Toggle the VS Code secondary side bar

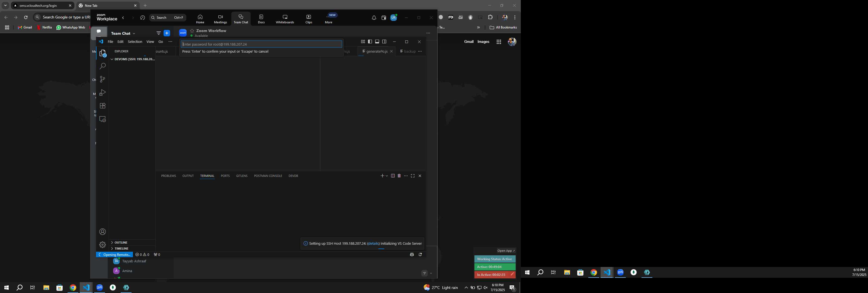pos(384,42)
